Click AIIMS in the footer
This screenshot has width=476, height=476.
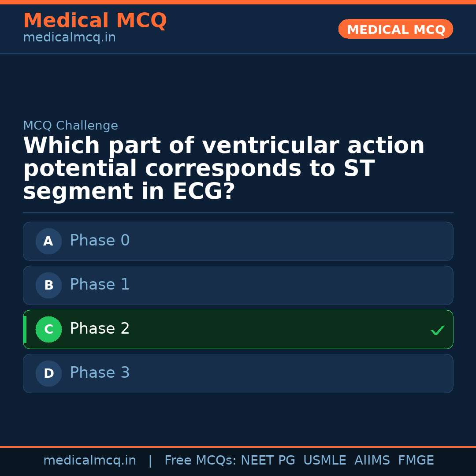click(x=372, y=461)
